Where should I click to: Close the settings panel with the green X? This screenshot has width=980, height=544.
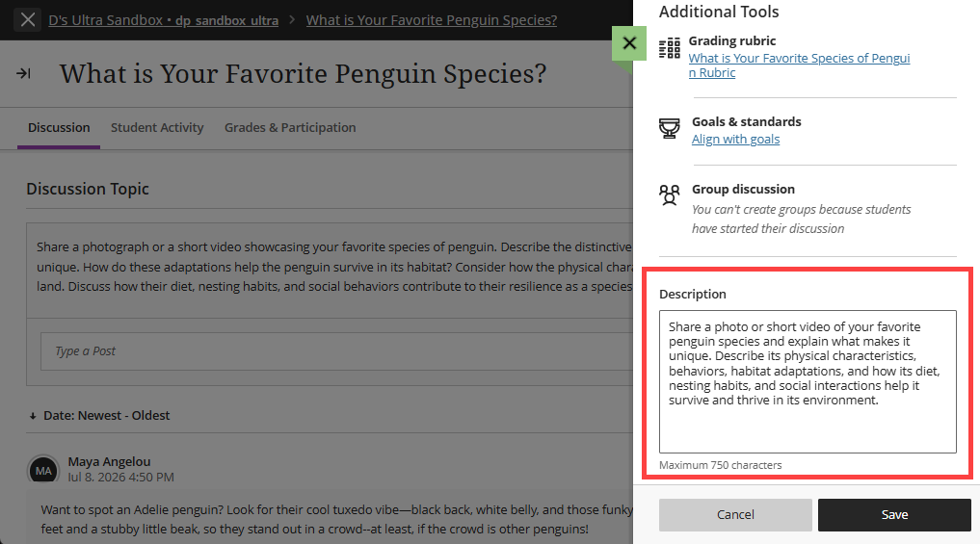pyautogui.click(x=628, y=43)
